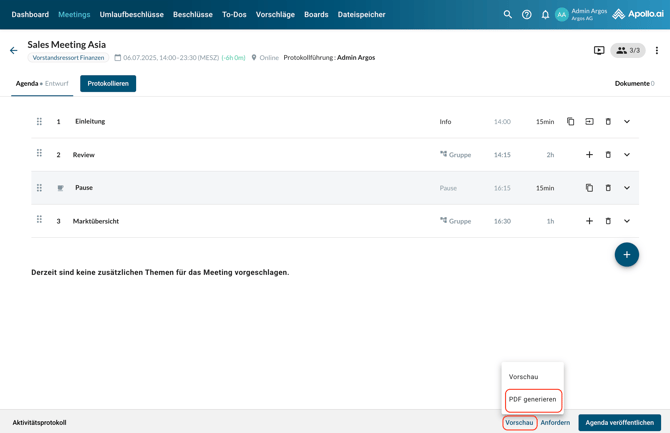Screen dimensions: 670x433
Task: Click the round blue add button
Action: click(626, 255)
